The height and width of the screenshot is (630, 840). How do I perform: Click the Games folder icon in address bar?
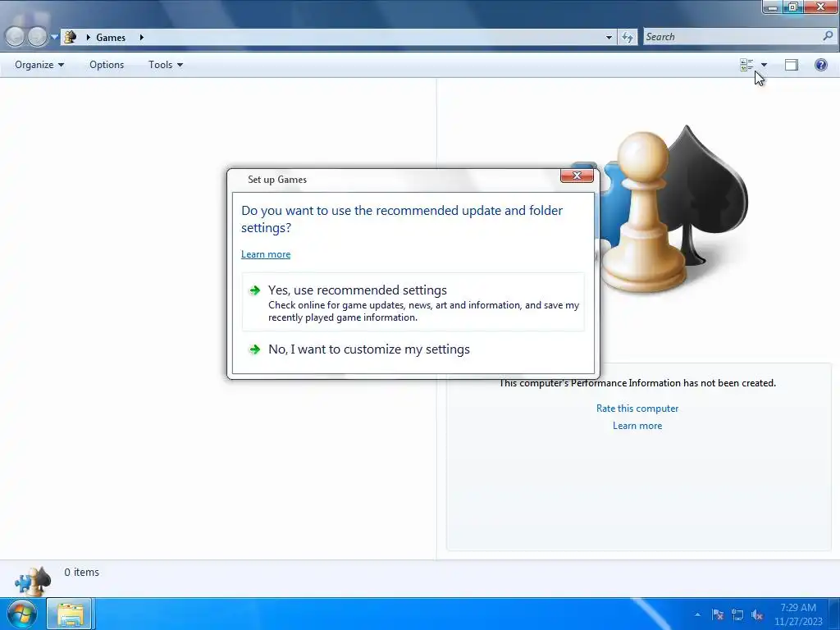(71, 37)
